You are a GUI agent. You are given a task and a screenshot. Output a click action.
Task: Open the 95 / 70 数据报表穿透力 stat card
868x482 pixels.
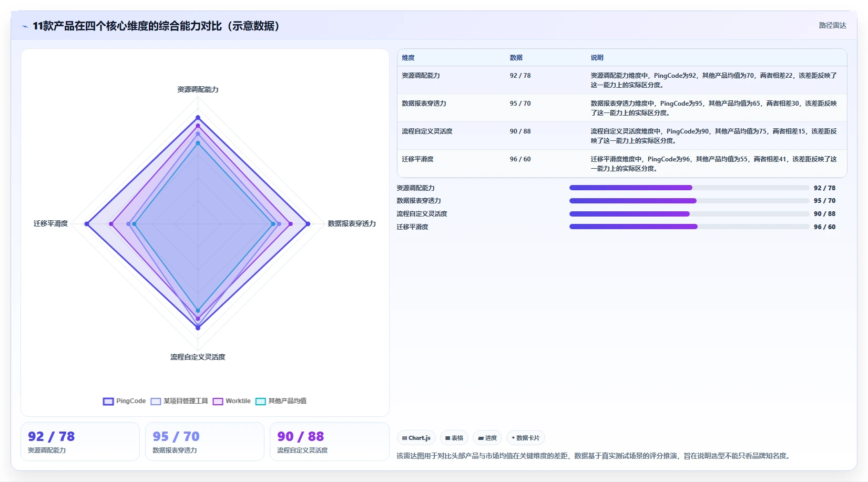click(205, 442)
